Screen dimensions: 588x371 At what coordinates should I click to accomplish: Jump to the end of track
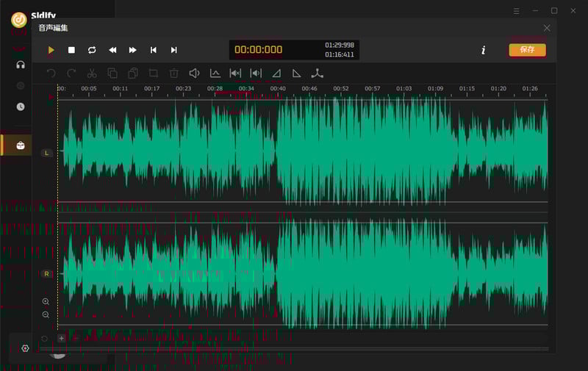pyautogui.click(x=173, y=50)
